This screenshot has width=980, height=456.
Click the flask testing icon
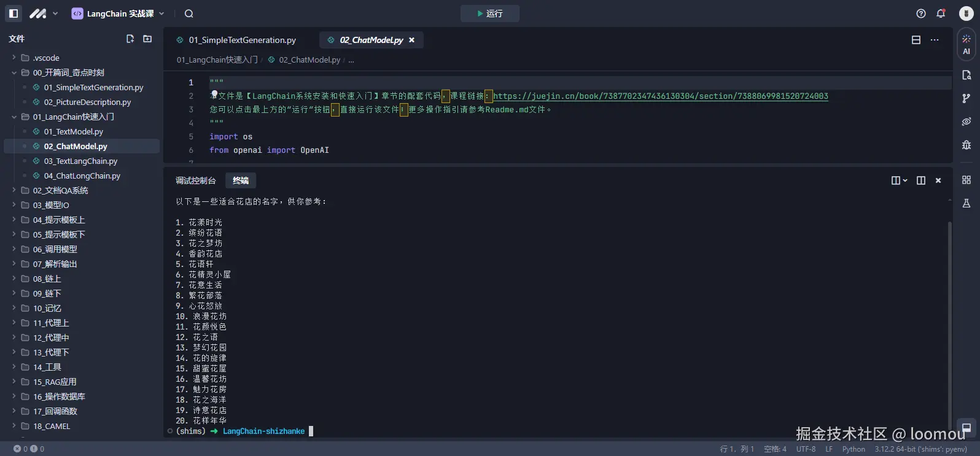[966, 203]
